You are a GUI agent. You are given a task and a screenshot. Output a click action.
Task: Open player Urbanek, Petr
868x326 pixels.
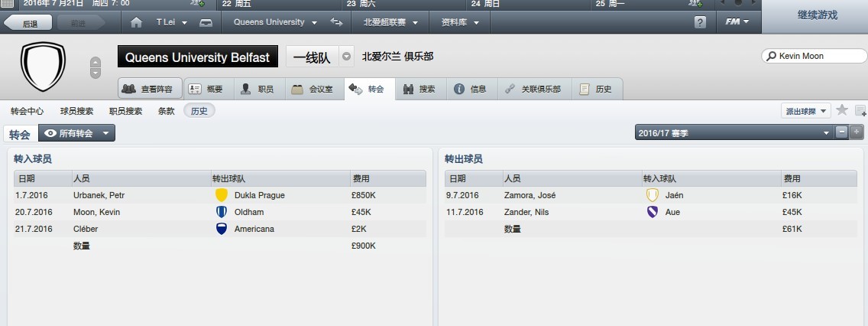tap(99, 195)
